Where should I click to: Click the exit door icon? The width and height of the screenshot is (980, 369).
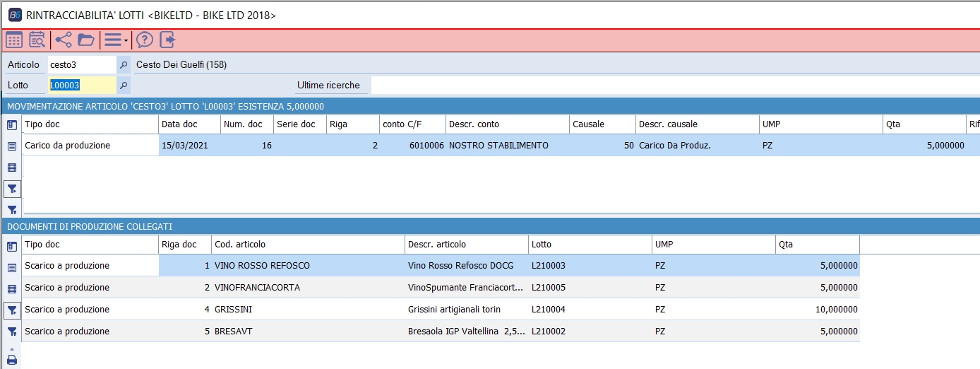167,40
